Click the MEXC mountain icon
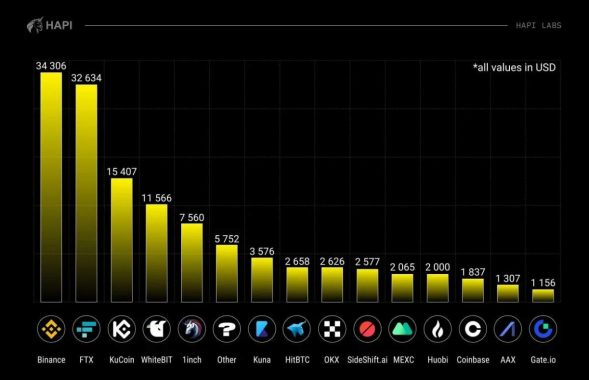The width and height of the screenshot is (589, 380). tap(402, 329)
